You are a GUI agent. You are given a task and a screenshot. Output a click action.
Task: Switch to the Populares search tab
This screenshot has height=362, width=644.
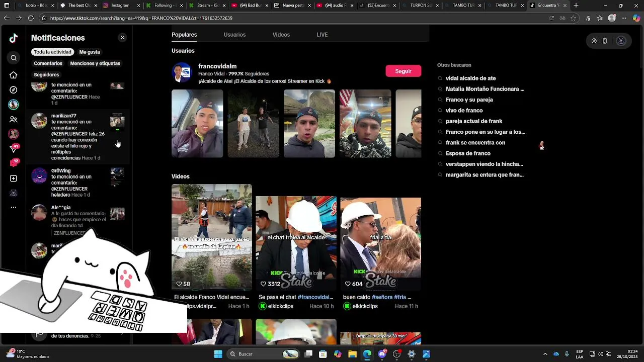[x=184, y=35]
